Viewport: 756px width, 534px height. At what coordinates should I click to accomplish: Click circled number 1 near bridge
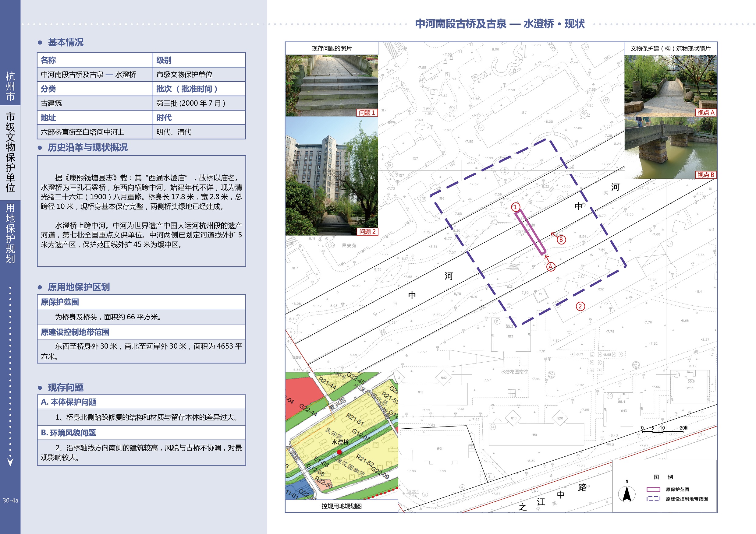coord(515,207)
